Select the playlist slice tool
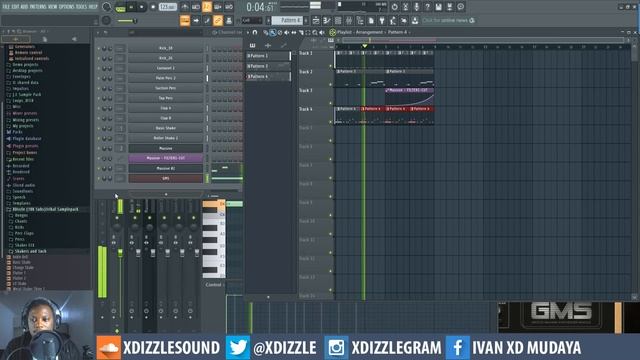 pos(301,32)
